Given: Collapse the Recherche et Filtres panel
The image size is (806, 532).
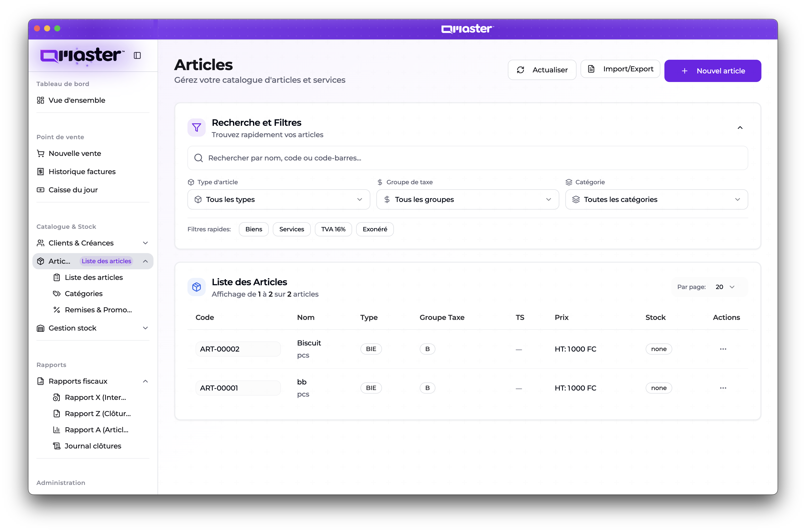Looking at the screenshot, I should coord(740,128).
